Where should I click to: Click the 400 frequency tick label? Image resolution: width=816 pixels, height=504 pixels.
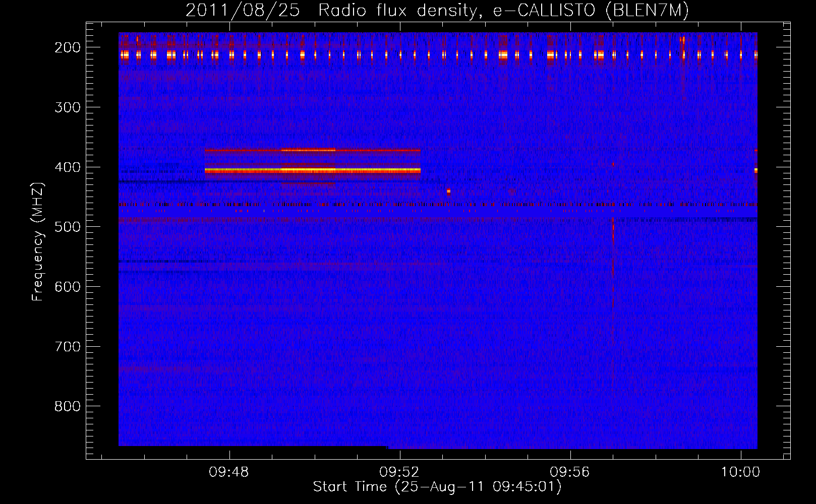pyautogui.click(x=68, y=167)
